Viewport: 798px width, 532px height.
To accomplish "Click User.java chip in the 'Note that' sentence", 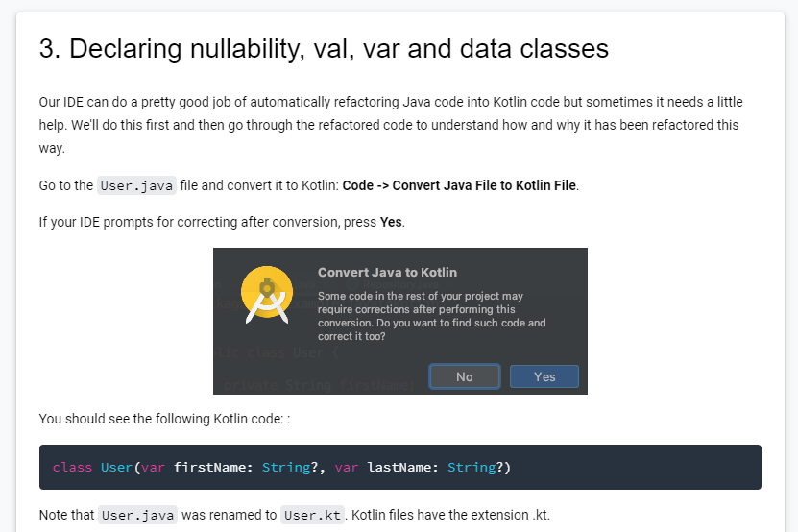I will tap(137, 516).
